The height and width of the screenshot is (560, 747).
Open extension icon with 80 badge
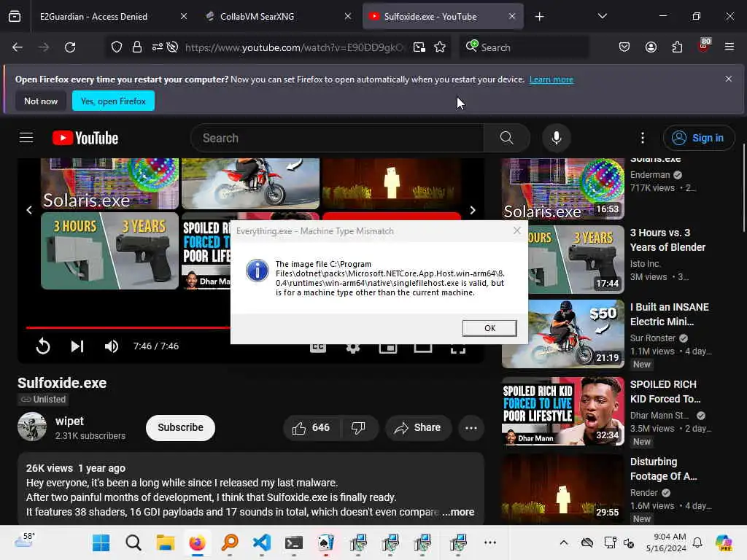pos(704,46)
